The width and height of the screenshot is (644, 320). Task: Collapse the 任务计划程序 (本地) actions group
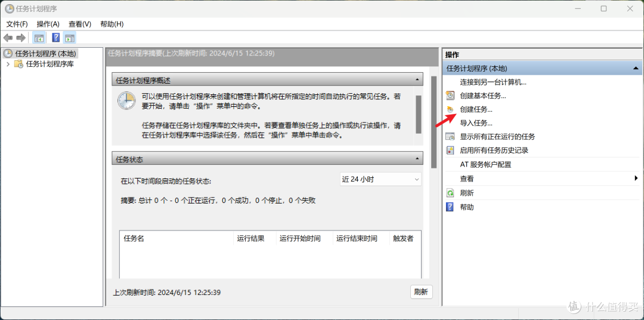[636, 68]
